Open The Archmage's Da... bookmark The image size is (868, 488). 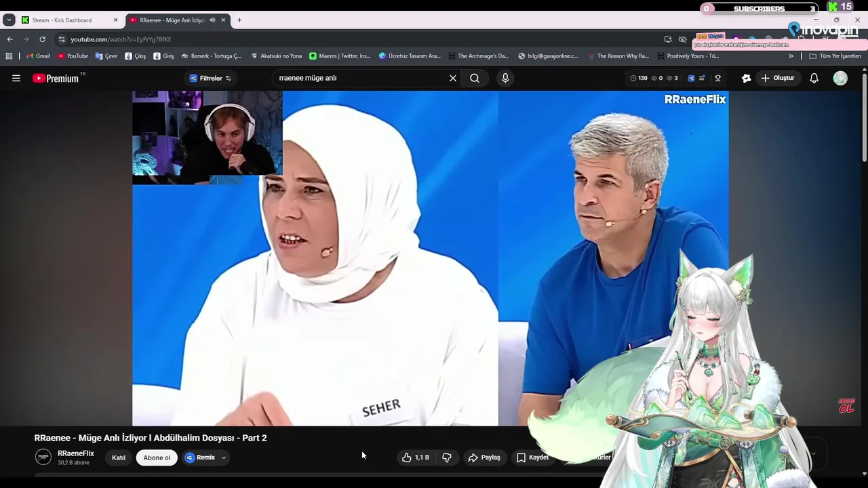pyautogui.click(x=478, y=56)
